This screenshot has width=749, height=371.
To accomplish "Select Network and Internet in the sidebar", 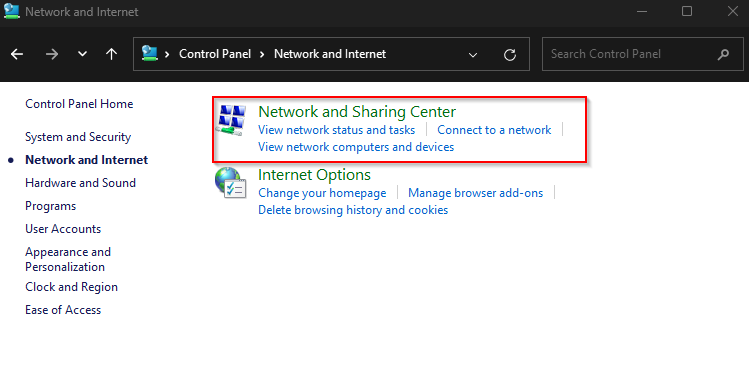I will click(86, 160).
